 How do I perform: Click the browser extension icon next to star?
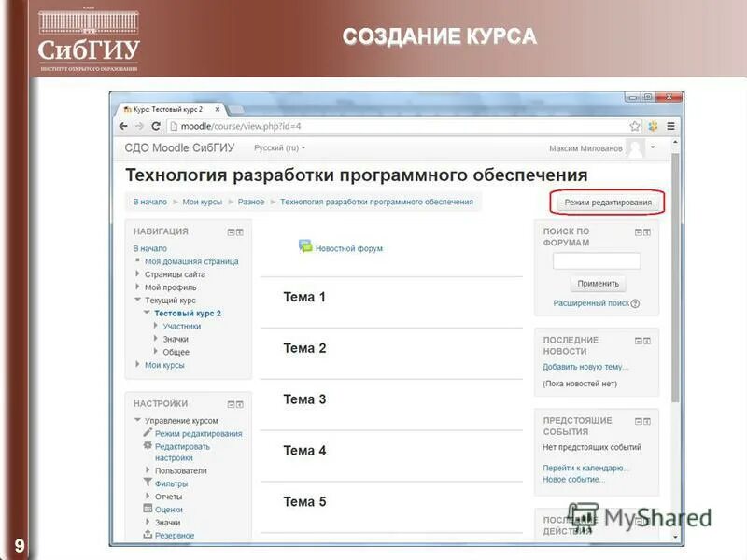tap(653, 126)
